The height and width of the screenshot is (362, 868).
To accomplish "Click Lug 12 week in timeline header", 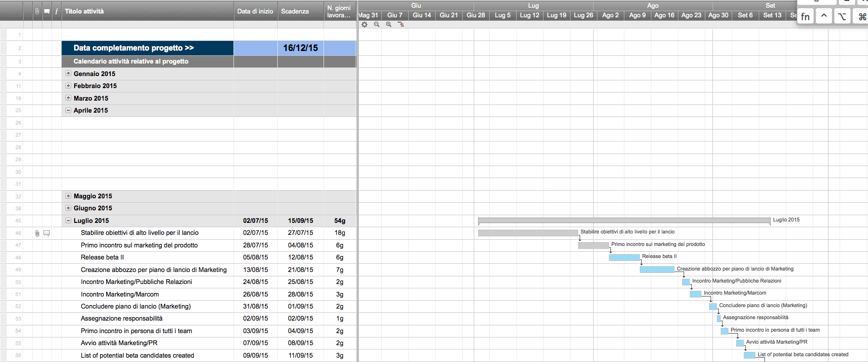I will point(530,15).
